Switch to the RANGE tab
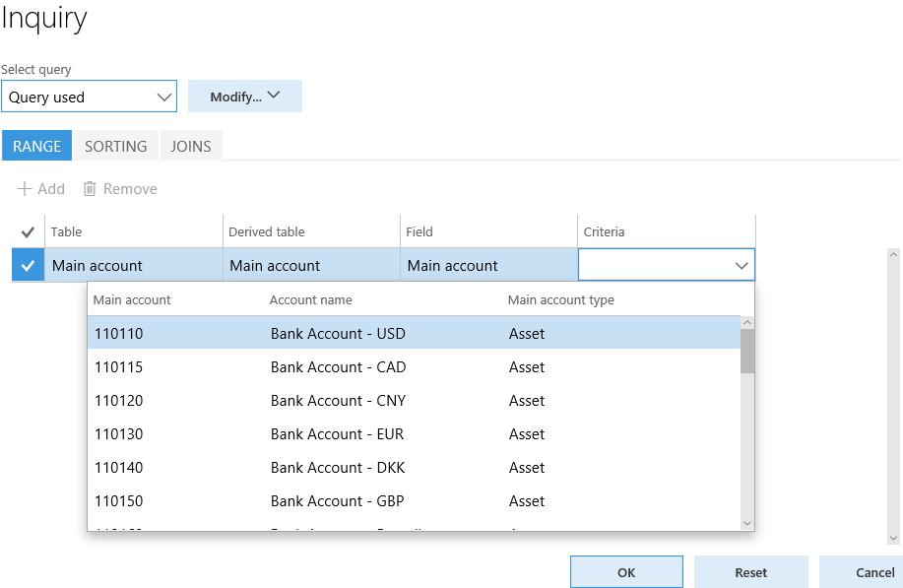 [x=36, y=146]
